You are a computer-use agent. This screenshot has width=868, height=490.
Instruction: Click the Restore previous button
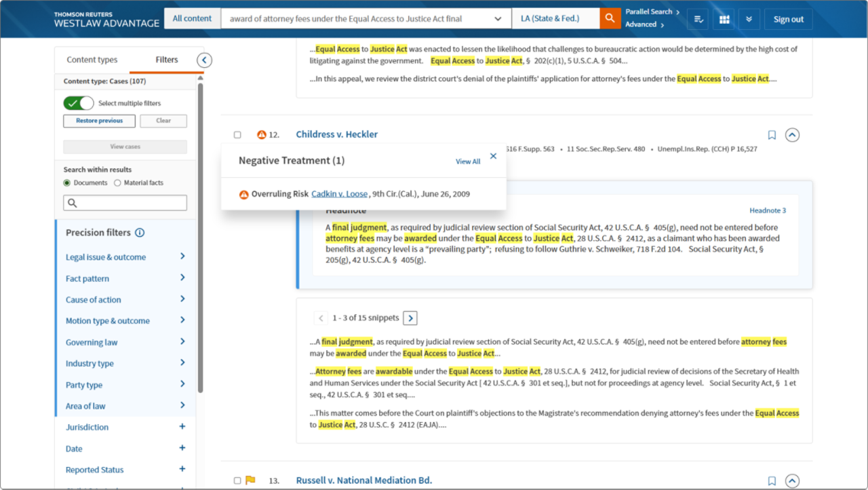point(99,121)
